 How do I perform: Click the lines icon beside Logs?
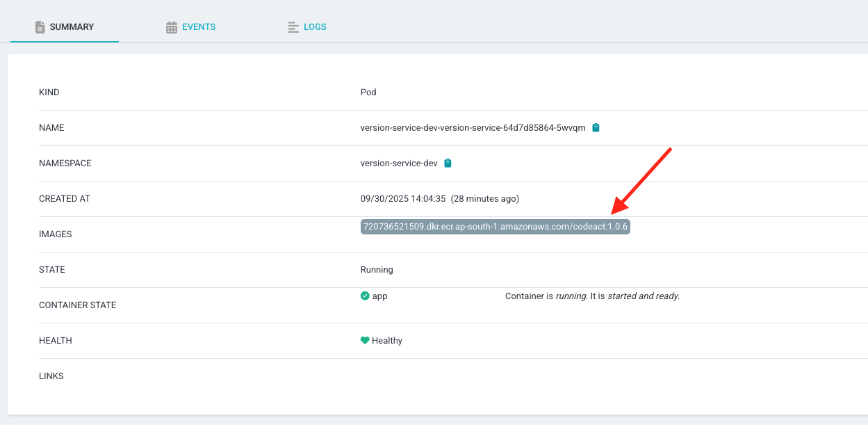click(x=293, y=27)
